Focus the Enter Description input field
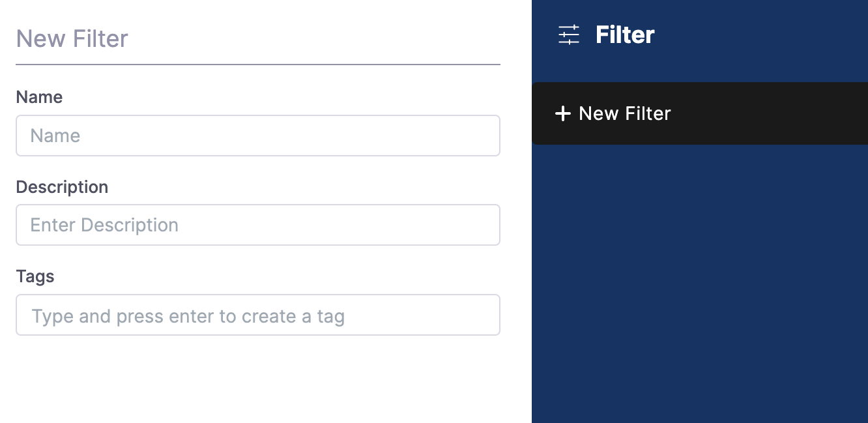Viewport: 868px width, 423px height. (258, 225)
